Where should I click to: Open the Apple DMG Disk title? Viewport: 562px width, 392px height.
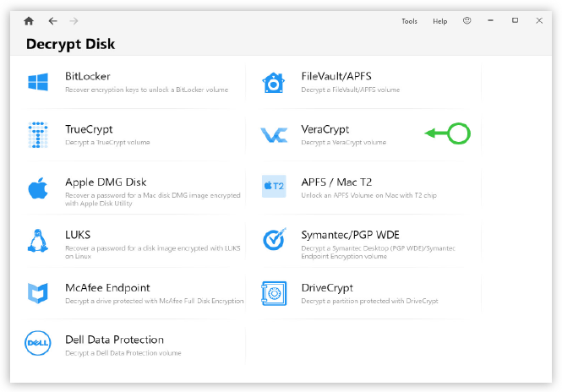click(106, 182)
